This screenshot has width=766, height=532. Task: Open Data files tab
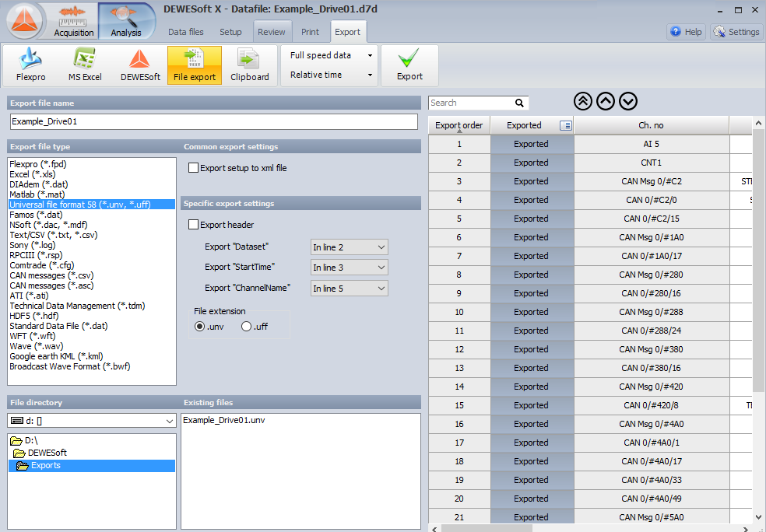click(185, 32)
